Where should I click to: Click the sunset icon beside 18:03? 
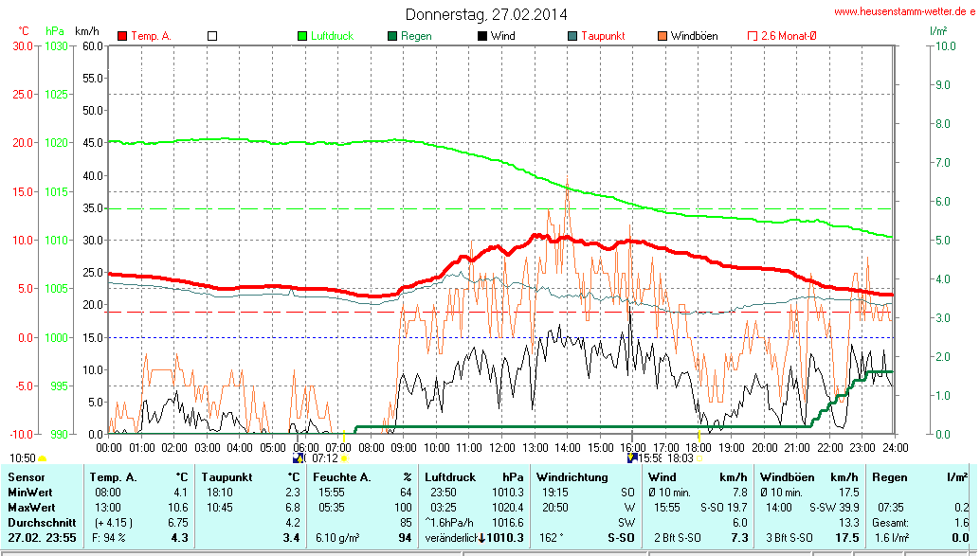tap(699, 458)
